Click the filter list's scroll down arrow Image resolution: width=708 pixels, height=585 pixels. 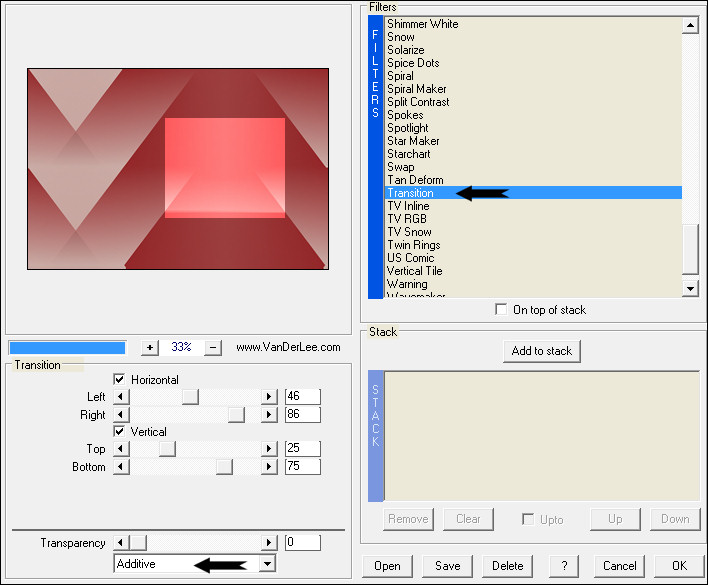[690, 288]
